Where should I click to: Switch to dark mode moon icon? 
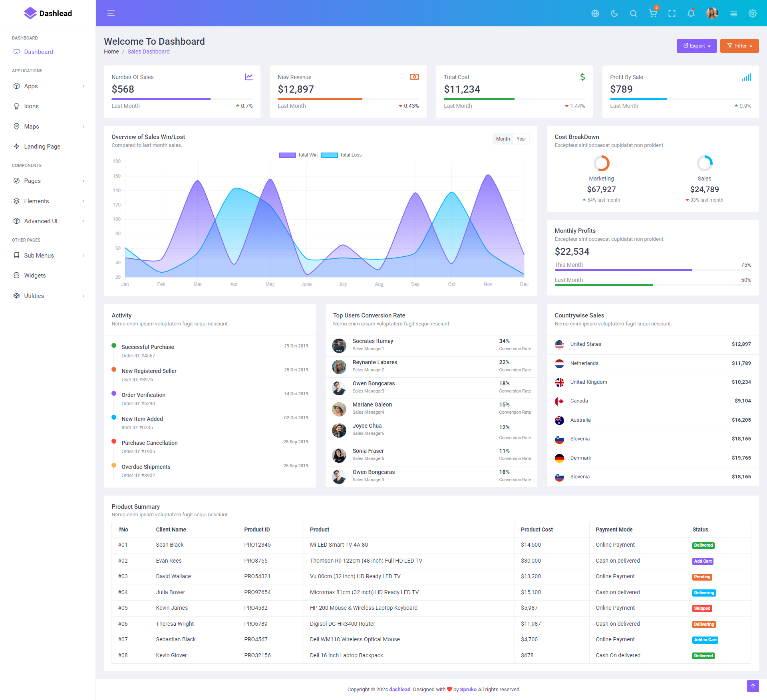point(614,14)
